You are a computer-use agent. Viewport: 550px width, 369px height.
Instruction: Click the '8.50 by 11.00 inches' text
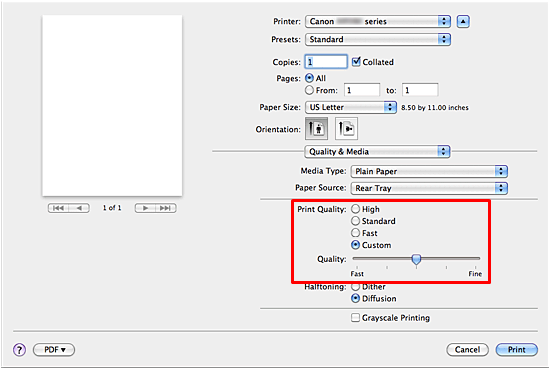click(435, 108)
